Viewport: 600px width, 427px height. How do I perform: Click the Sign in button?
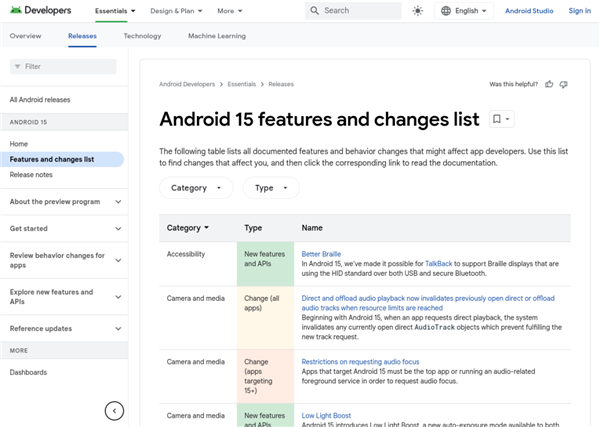point(579,11)
